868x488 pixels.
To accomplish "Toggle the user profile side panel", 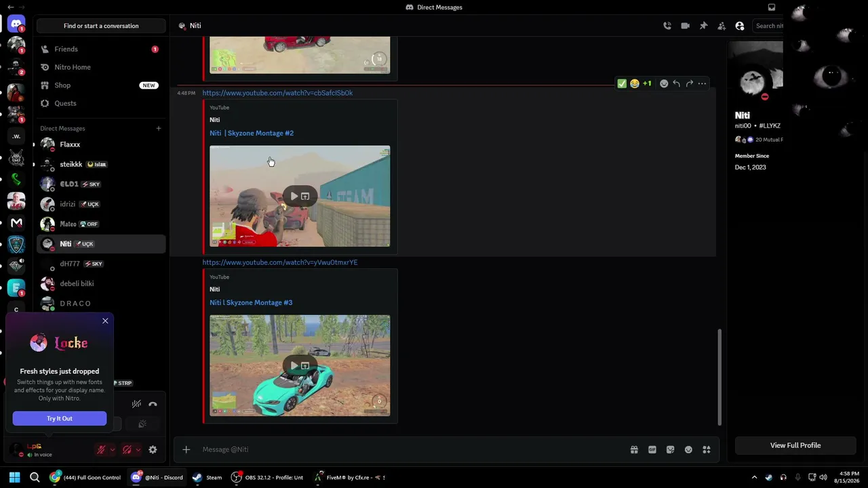I will 740,26.
